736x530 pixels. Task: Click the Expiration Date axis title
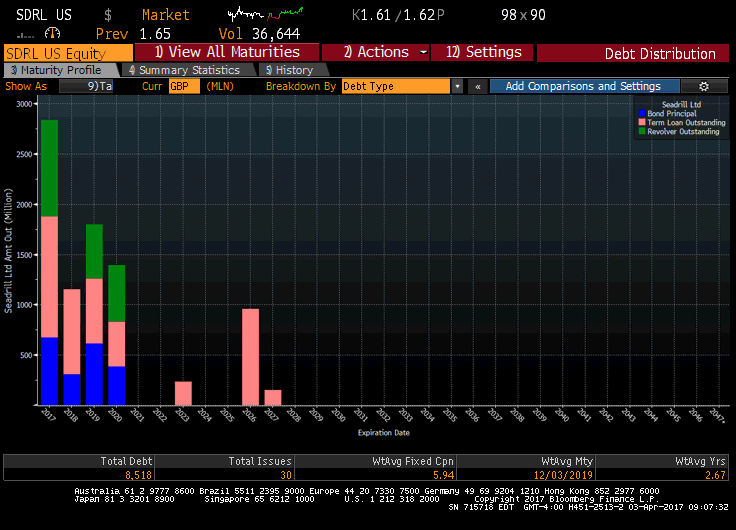(383, 432)
